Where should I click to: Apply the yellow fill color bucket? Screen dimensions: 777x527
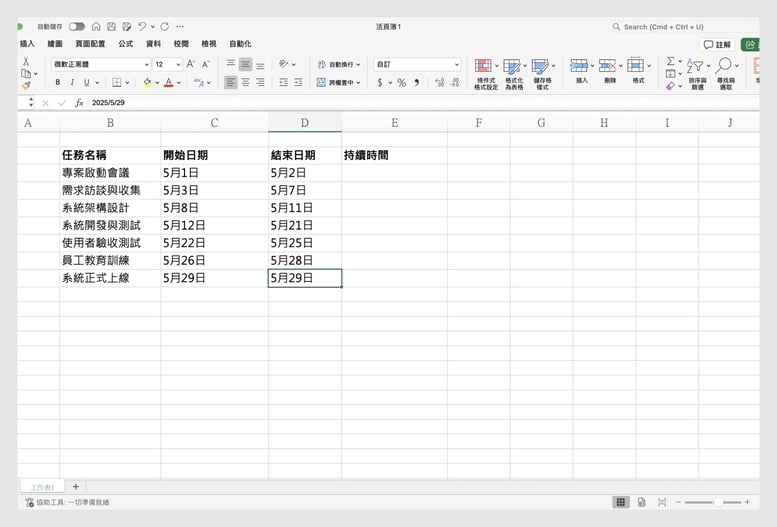(147, 82)
